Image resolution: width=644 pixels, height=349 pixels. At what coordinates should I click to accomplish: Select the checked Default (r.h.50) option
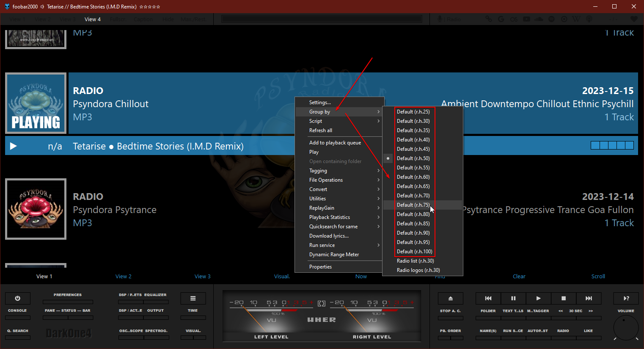(x=413, y=158)
